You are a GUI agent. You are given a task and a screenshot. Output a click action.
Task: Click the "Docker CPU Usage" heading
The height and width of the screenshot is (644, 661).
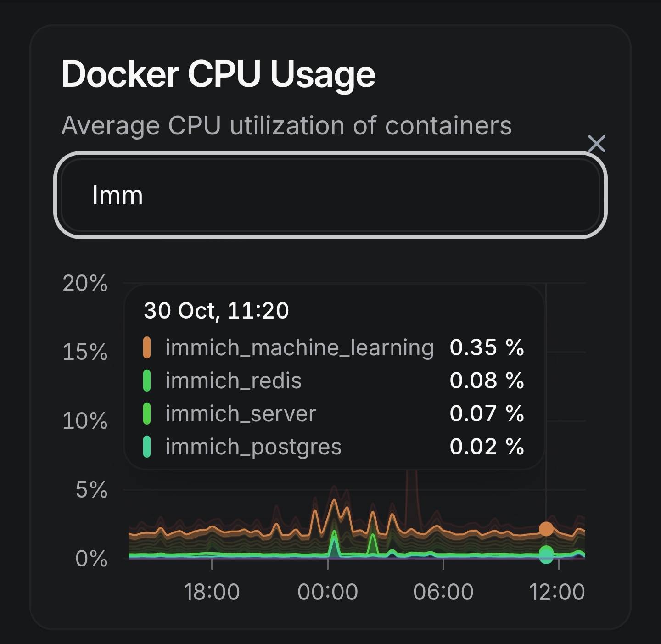pyautogui.click(x=218, y=73)
